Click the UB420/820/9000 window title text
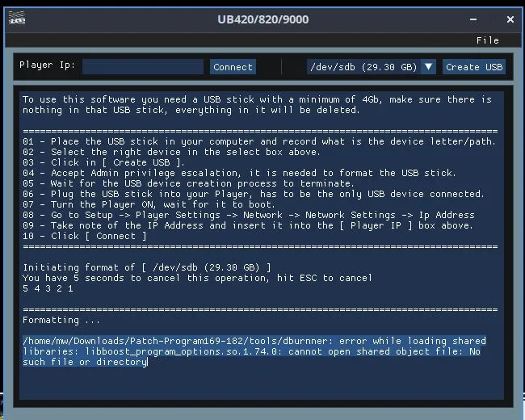The image size is (525, 420). (x=262, y=19)
